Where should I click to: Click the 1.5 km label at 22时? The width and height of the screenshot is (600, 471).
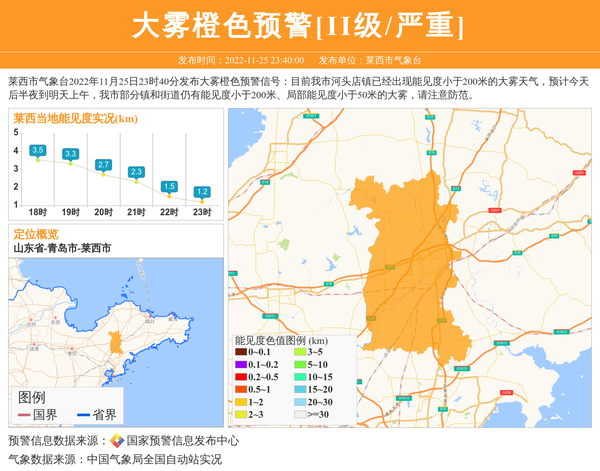(x=169, y=186)
